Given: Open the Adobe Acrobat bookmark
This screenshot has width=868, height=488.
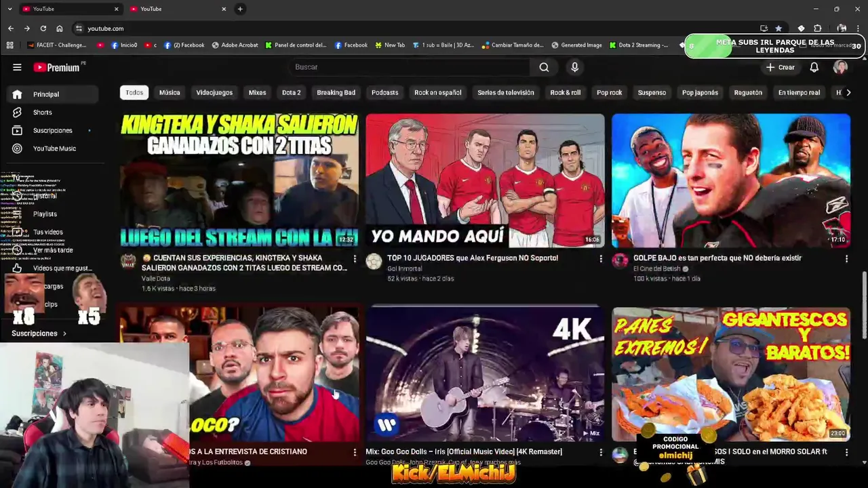Looking at the screenshot, I should click(235, 45).
